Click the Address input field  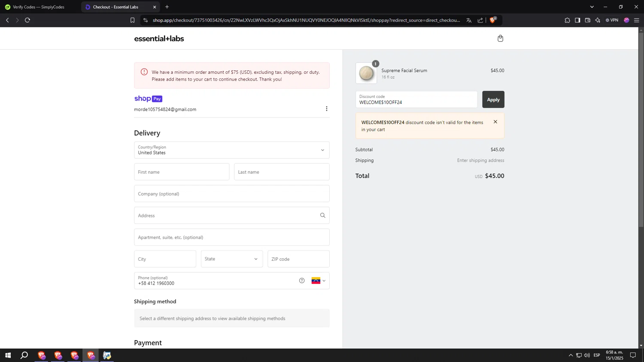click(231, 215)
